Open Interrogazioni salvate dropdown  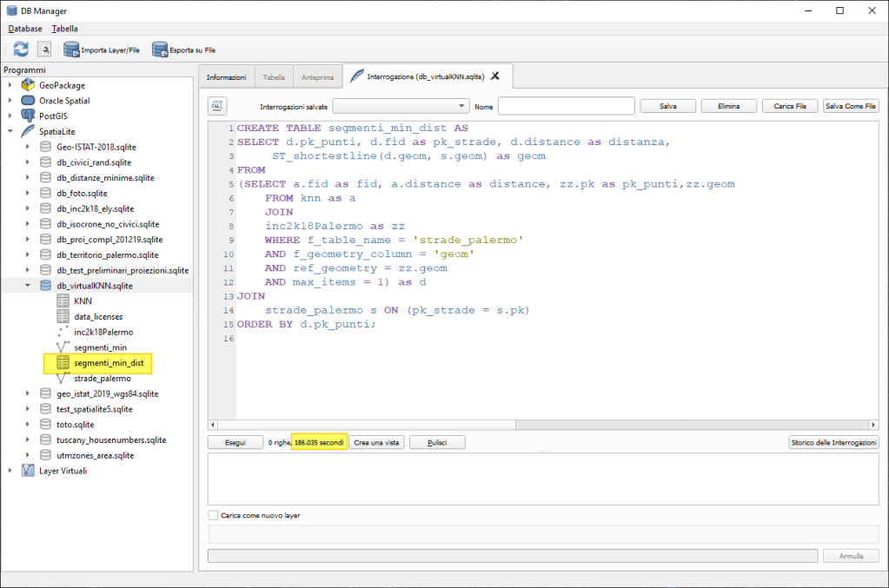coord(400,106)
